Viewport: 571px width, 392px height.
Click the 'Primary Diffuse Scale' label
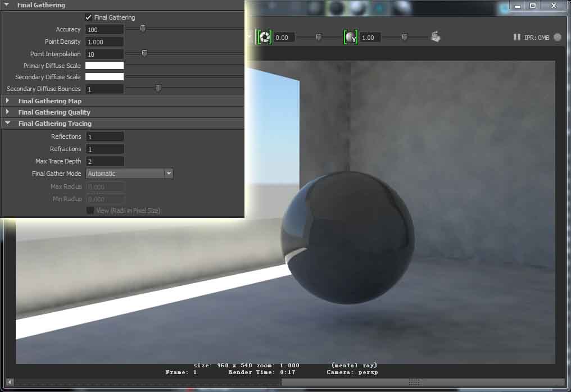[52, 66]
